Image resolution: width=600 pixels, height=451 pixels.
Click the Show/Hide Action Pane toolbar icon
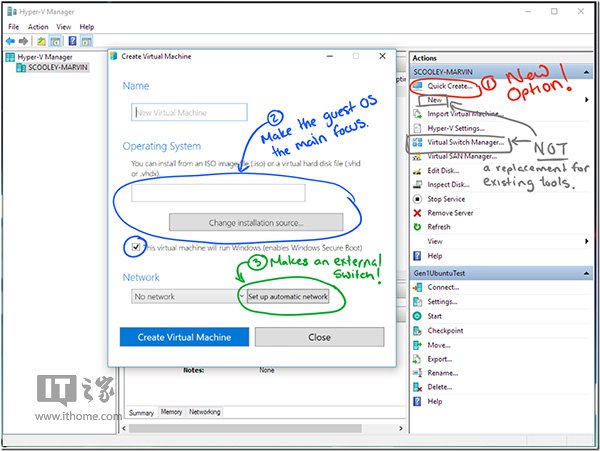[86, 41]
